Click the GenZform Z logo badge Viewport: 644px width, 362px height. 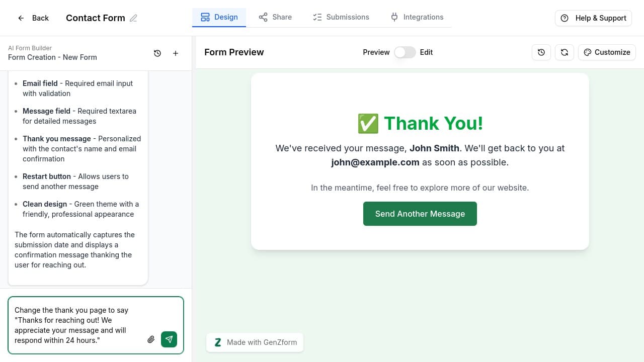tap(218, 342)
